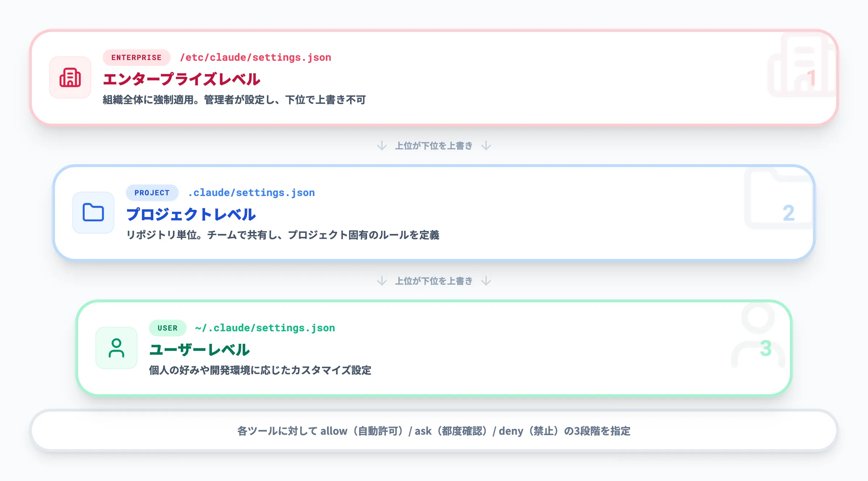
Task: Expand the first 上位が下位を上書き divider
Action: pyautogui.click(x=433, y=145)
